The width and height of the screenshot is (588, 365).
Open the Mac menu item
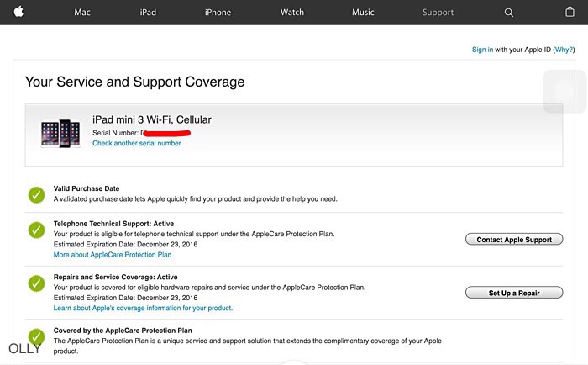[x=82, y=13]
